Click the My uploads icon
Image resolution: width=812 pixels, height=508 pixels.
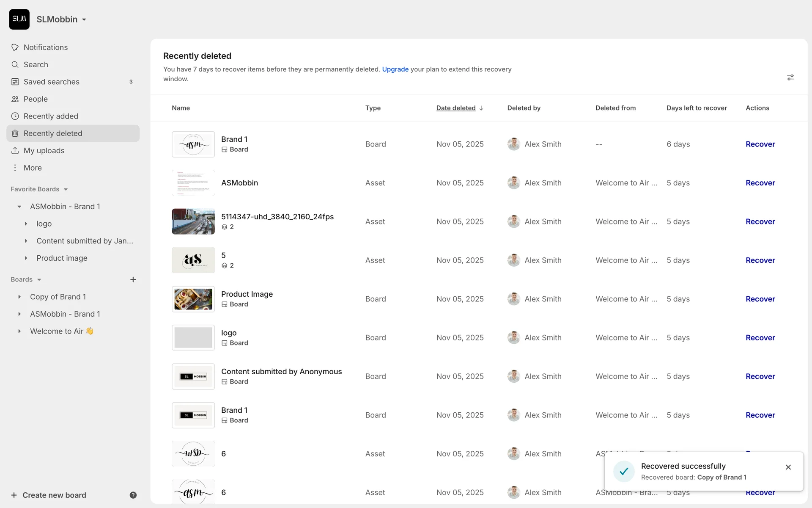[15, 151]
